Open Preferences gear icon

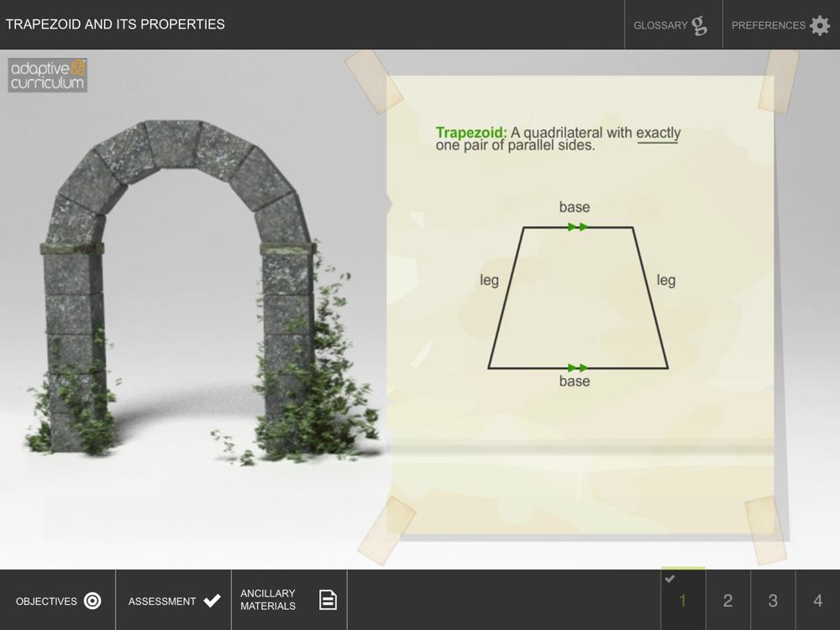pos(820,25)
